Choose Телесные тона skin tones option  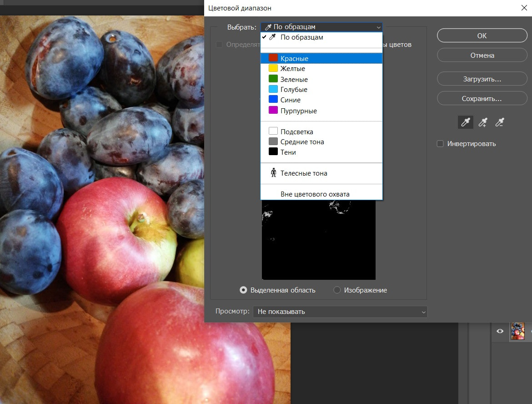(321, 173)
